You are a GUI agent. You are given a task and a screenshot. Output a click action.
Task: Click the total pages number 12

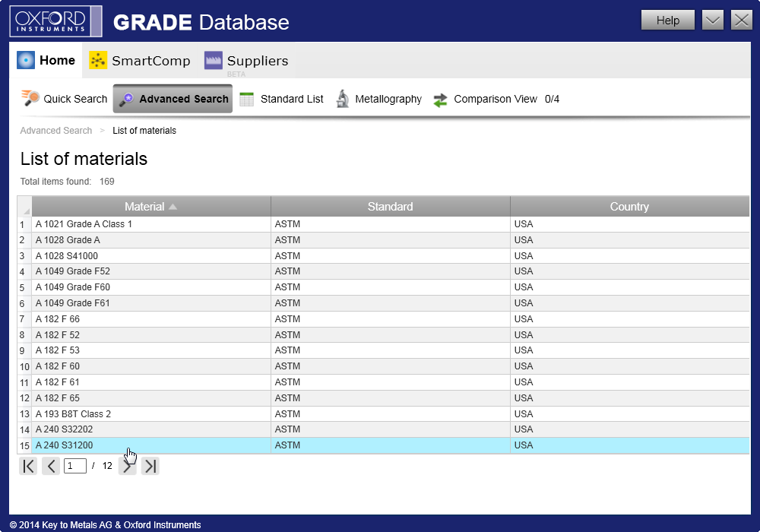107,466
